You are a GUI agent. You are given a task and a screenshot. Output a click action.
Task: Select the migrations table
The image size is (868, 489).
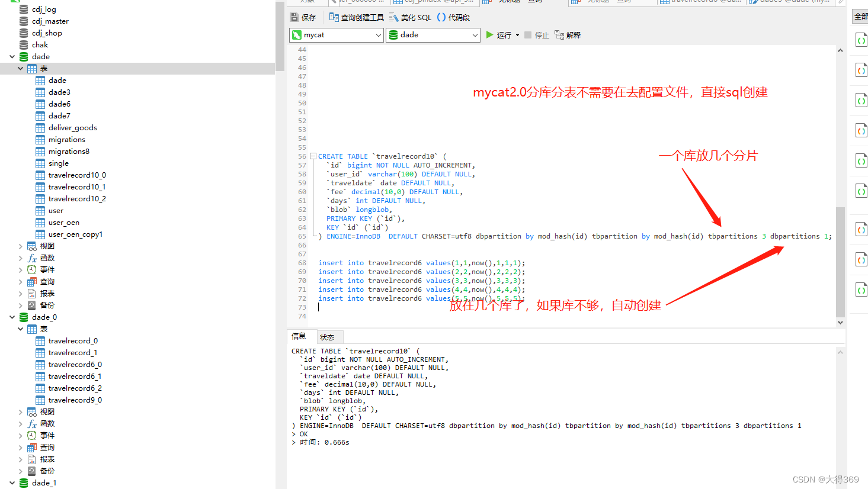click(x=66, y=140)
